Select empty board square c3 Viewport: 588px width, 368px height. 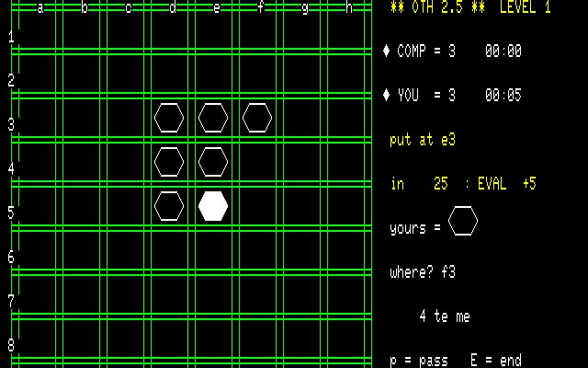click(125, 118)
